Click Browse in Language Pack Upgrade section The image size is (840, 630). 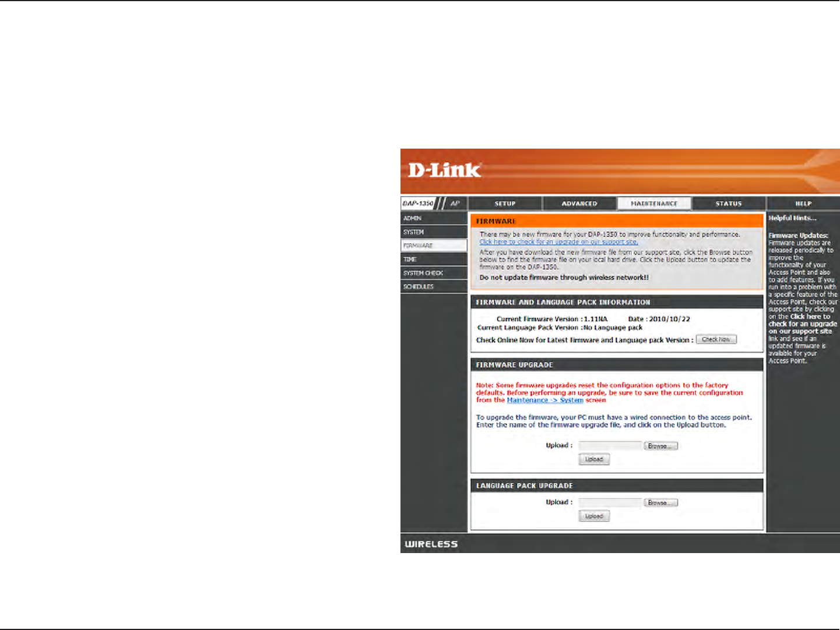click(x=661, y=502)
